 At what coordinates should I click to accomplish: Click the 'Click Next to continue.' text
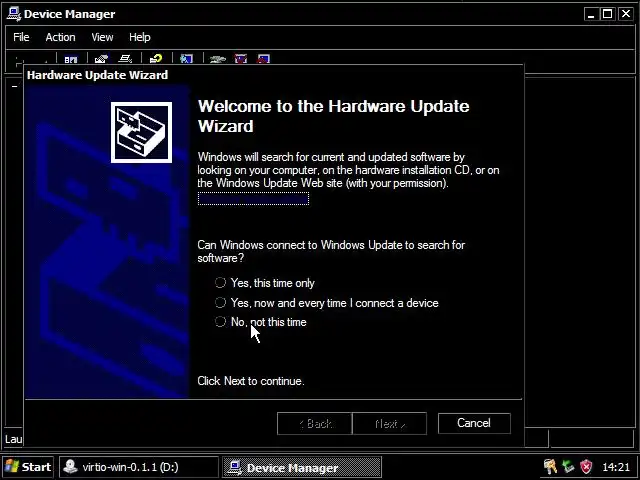point(251,381)
